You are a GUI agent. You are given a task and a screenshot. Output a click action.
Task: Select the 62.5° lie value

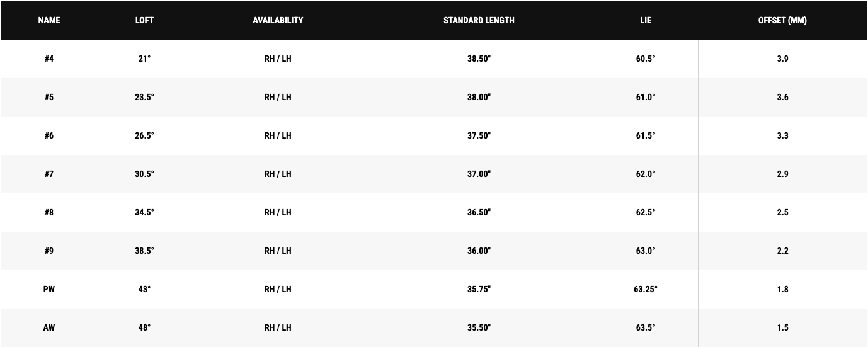coord(646,212)
